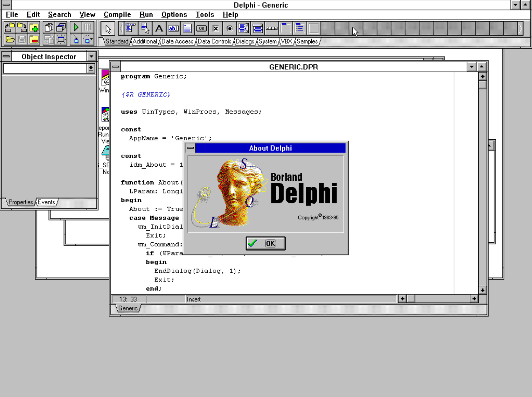Open the About Delphi dialog system menu
The height and width of the screenshot is (397, 532).
tap(190, 148)
